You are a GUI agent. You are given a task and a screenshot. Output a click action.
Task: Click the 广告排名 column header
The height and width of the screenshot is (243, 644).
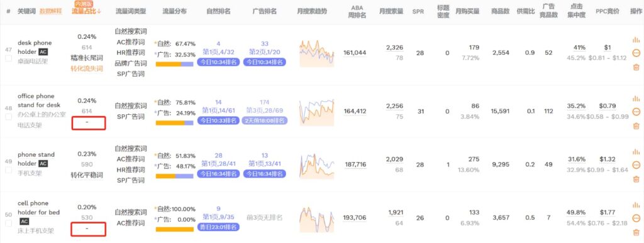pyautogui.click(x=264, y=11)
